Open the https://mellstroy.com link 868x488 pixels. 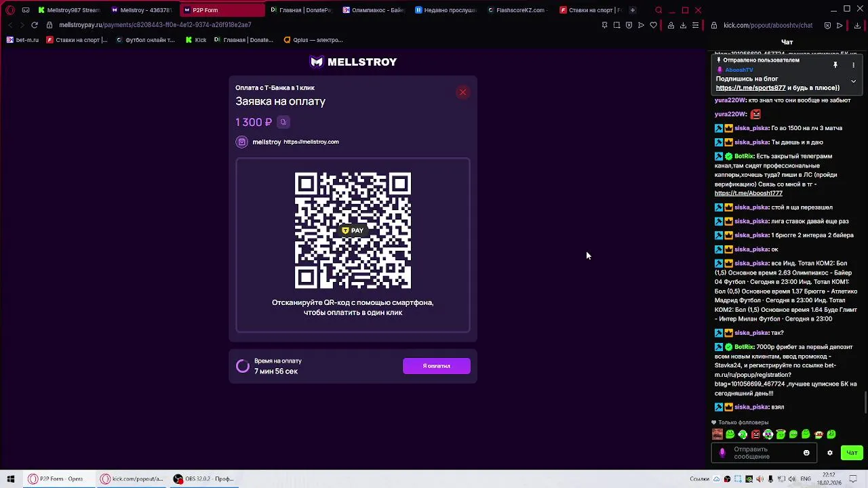[x=311, y=142]
